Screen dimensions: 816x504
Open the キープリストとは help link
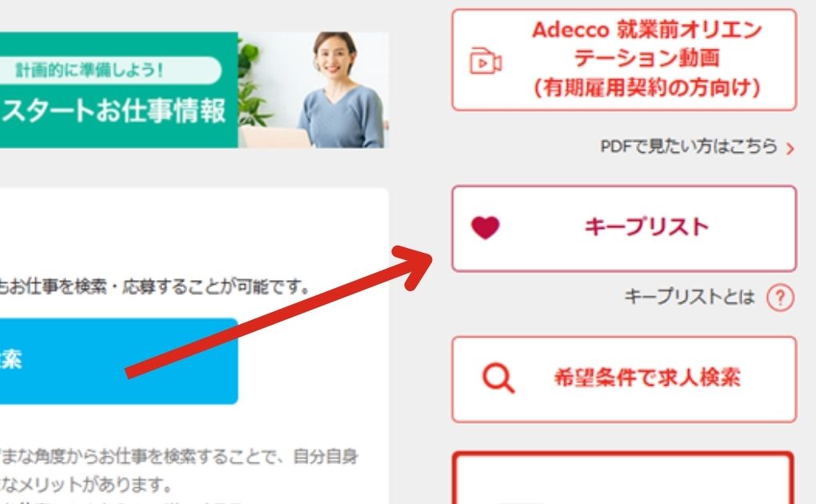coord(689,298)
